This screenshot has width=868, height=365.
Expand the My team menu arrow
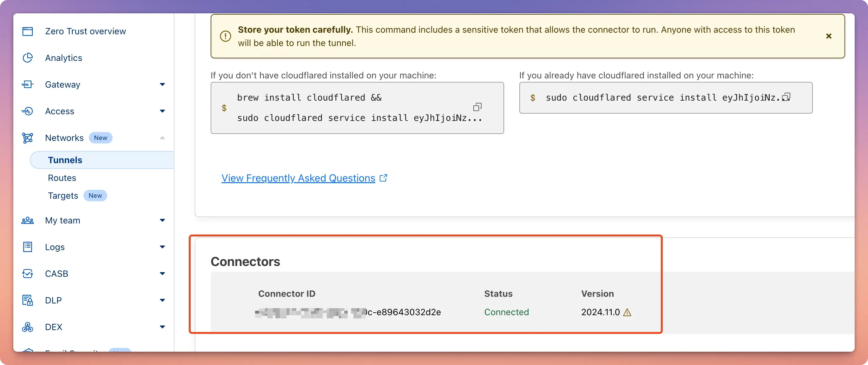click(162, 220)
